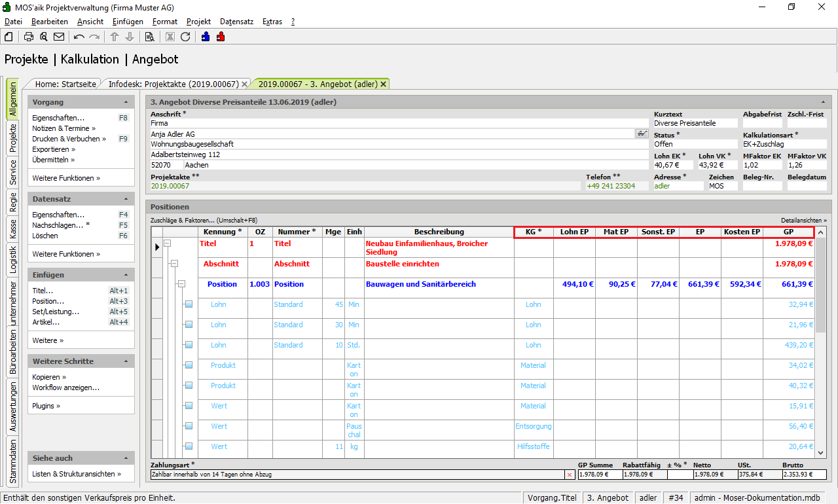Click the new document toolbar icon
Image resolution: width=838 pixels, height=504 pixels.
pos(9,37)
